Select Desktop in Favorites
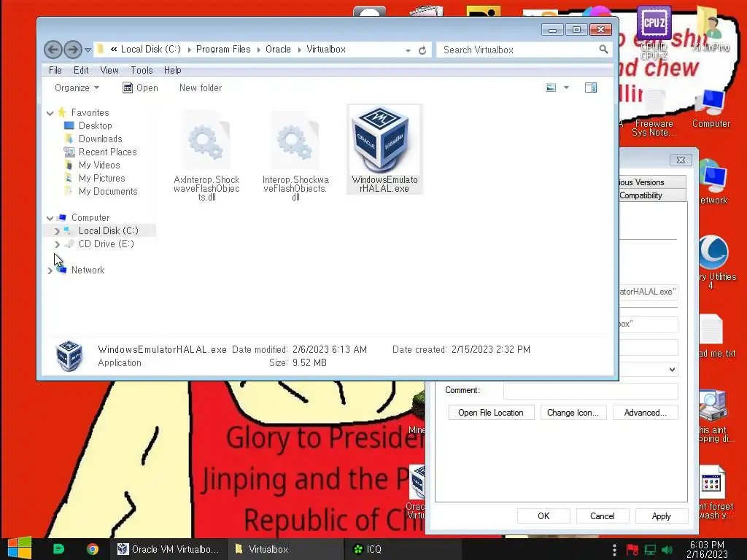This screenshot has height=560, width=747. [x=95, y=125]
